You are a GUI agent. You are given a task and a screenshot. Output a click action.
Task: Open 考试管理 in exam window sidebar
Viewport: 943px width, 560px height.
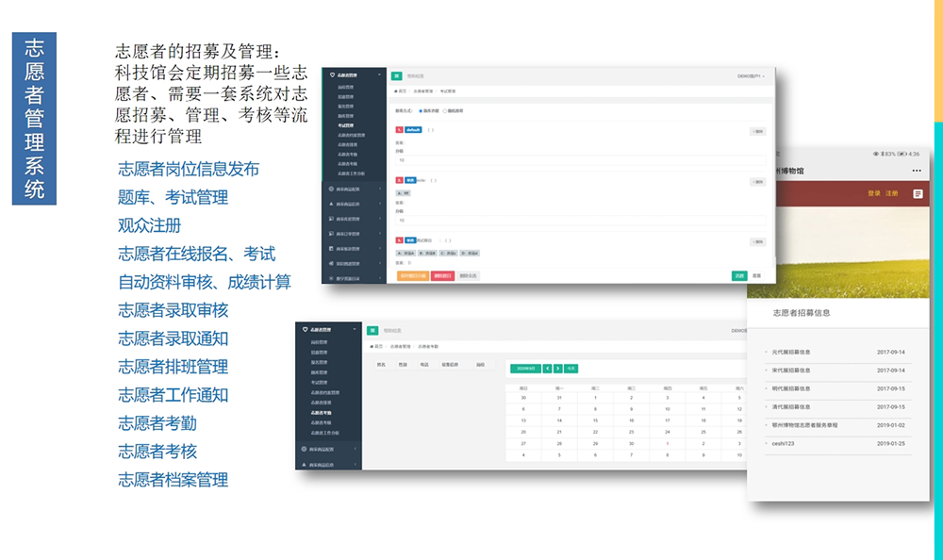coord(346,125)
